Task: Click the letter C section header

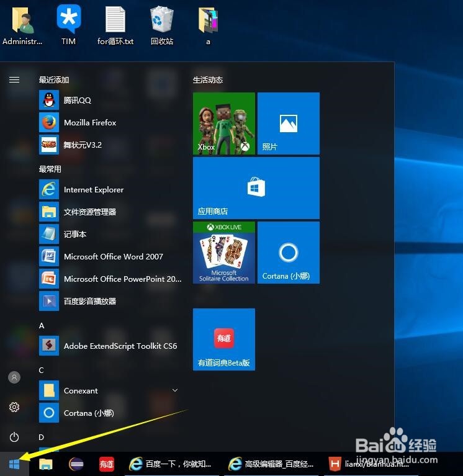Action: [42, 370]
